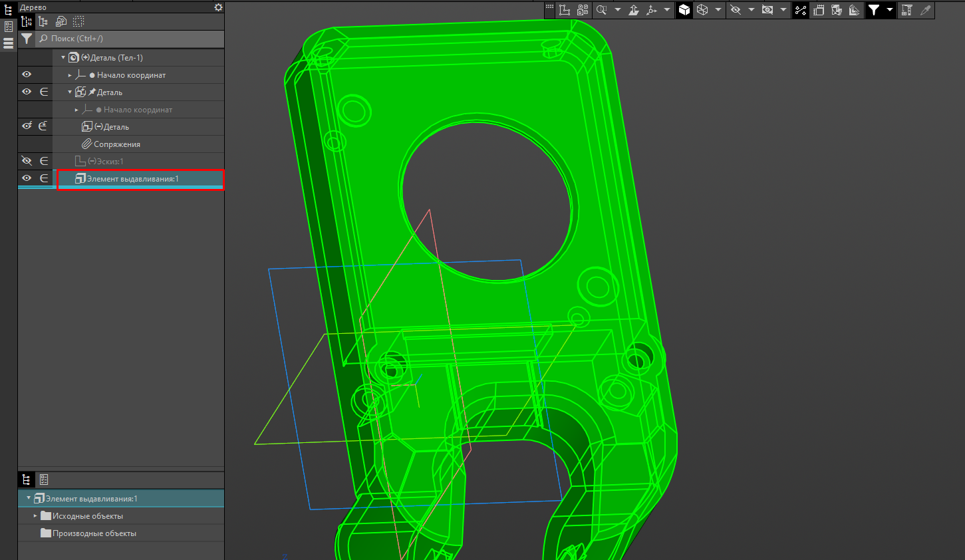This screenshot has height=560, width=965.
Task: Select the shaded solid display mode cube
Action: 684,10
